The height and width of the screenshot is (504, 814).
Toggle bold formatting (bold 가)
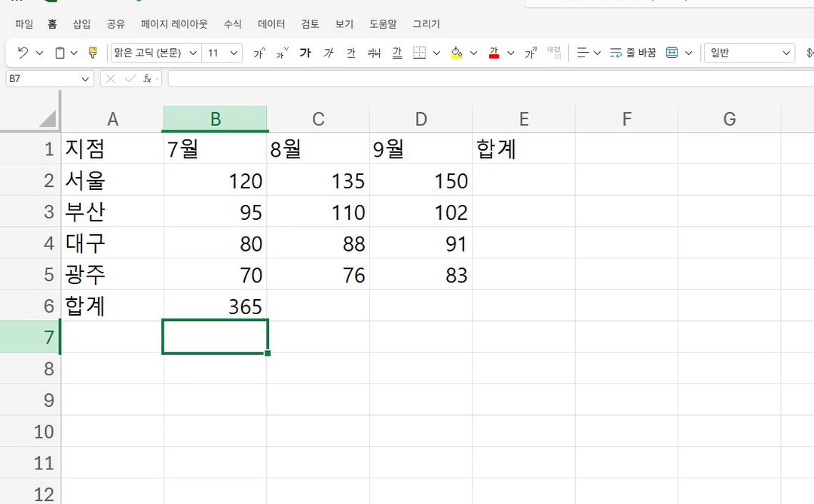(x=305, y=53)
